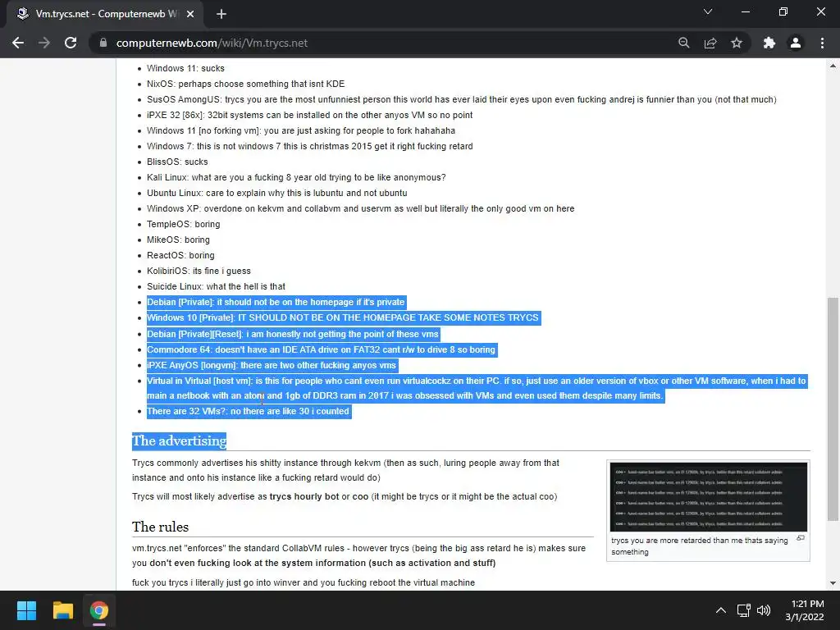Bookmark this page with the star
This screenshot has height=630, width=840.
737,43
